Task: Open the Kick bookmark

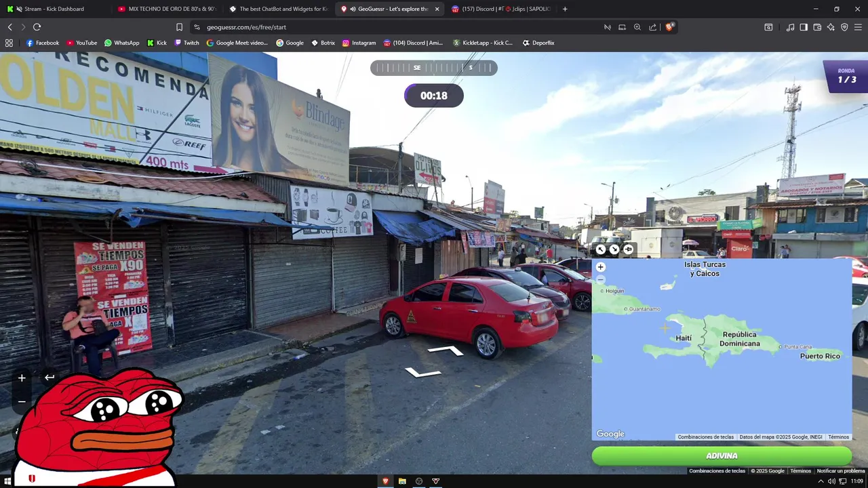Action: (157, 43)
